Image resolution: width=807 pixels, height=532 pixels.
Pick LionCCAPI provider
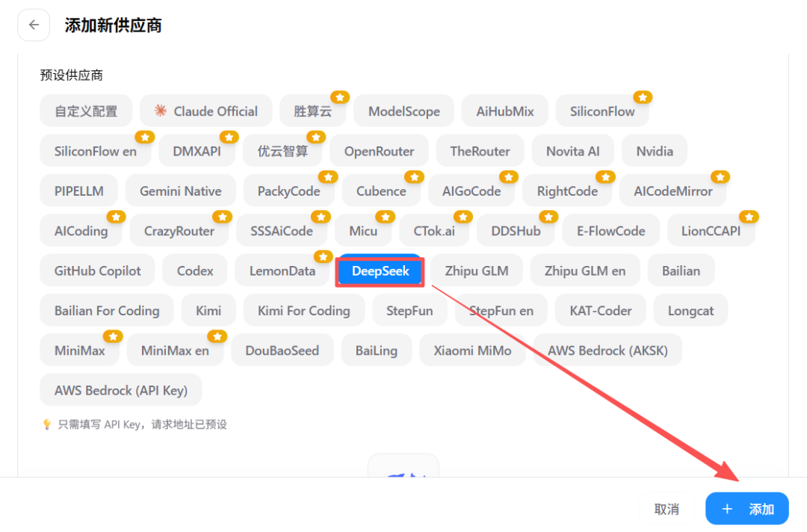coord(711,231)
